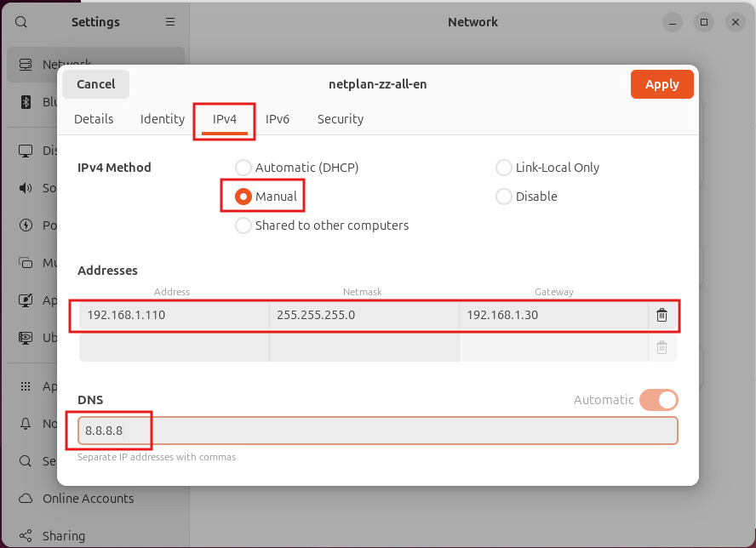Open the Settings hamburger menu

point(170,22)
